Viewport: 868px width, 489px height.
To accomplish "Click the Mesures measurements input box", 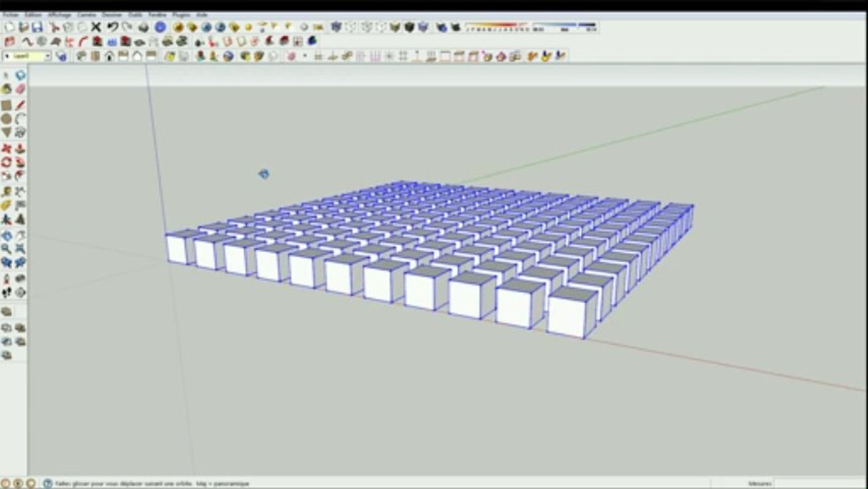I will (820, 483).
